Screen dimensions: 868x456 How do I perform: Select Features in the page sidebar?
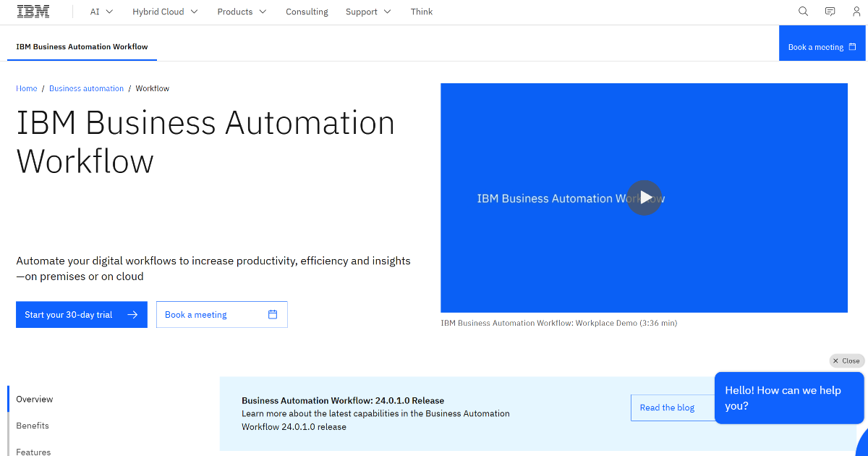33,452
